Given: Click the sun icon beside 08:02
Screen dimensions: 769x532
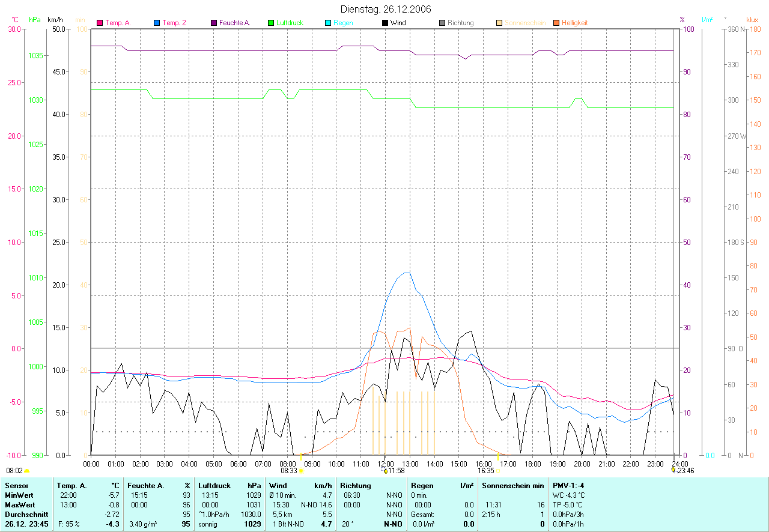Looking at the screenshot, I should [26, 471].
